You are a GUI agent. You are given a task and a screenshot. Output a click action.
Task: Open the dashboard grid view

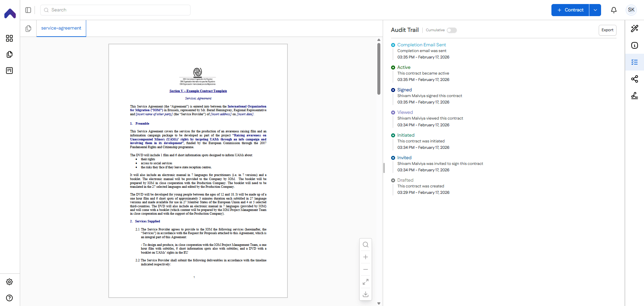click(9, 38)
